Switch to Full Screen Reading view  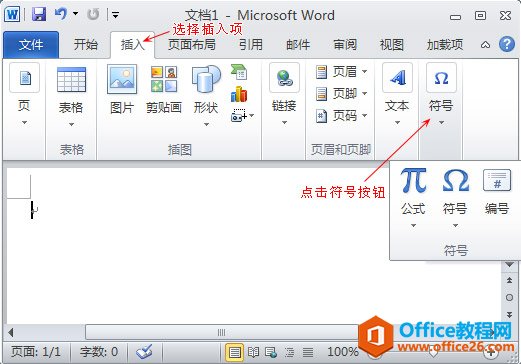pyautogui.click(x=253, y=352)
